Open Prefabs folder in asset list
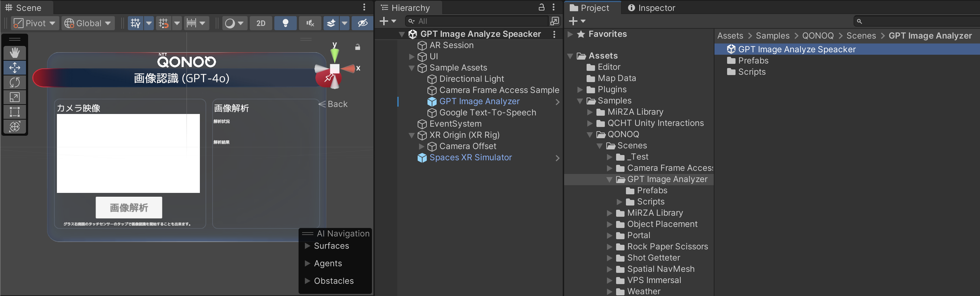Screen dimensions: 980x296 point(753,61)
